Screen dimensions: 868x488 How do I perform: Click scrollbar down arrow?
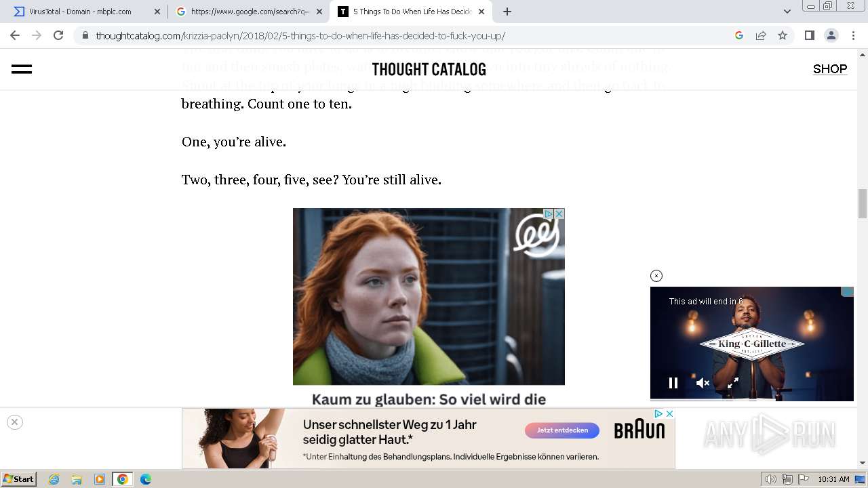863,463
